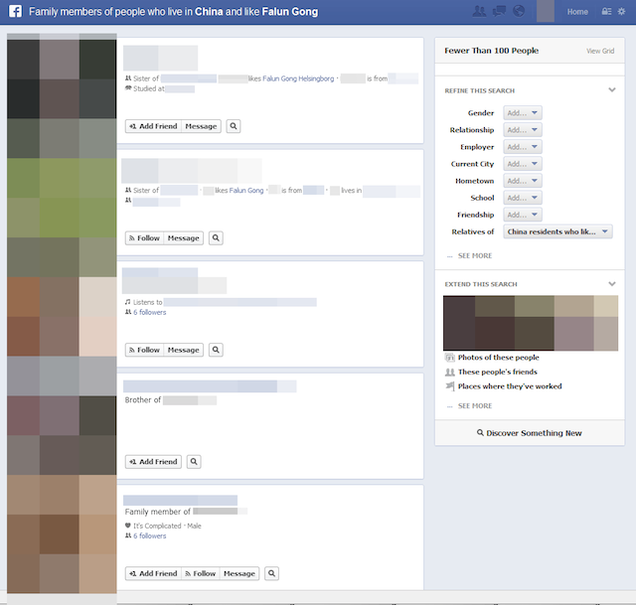636x605 pixels.
Task: Open the Current City filter dropdown
Action: [523, 164]
